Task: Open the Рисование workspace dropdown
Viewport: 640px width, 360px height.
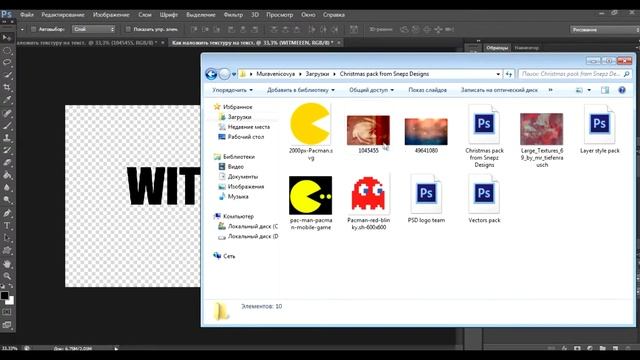Action: pyautogui.click(x=605, y=29)
